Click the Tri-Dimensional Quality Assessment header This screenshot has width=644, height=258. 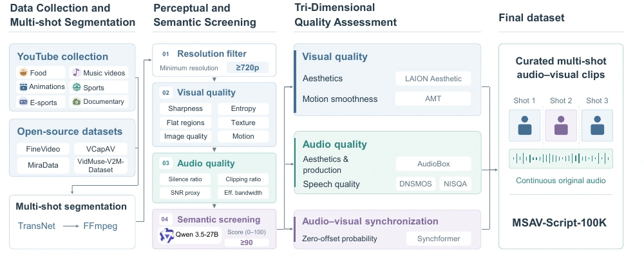pos(345,15)
